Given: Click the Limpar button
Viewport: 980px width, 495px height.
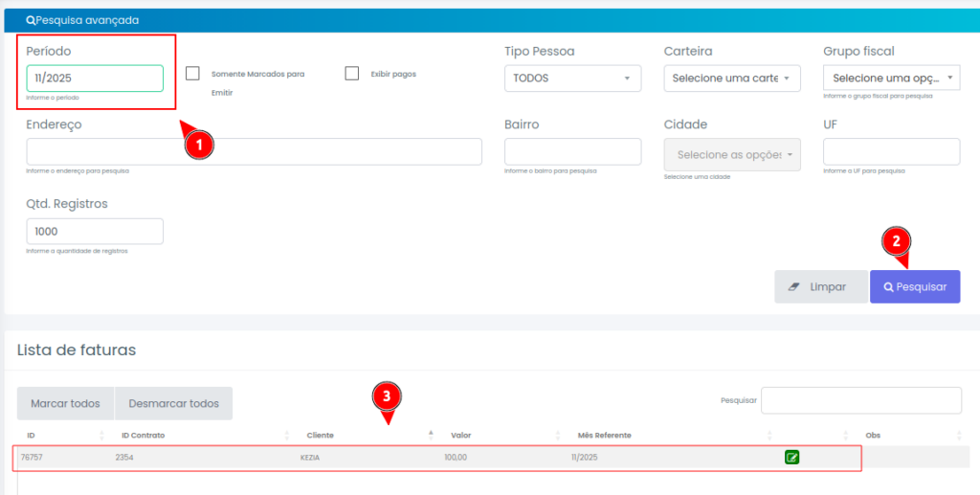Looking at the screenshot, I should (819, 287).
